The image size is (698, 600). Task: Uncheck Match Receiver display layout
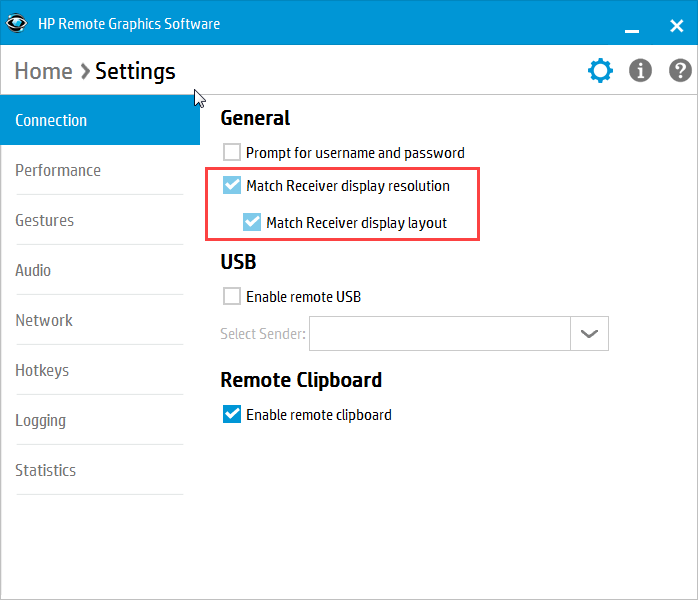pyautogui.click(x=252, y=222)
